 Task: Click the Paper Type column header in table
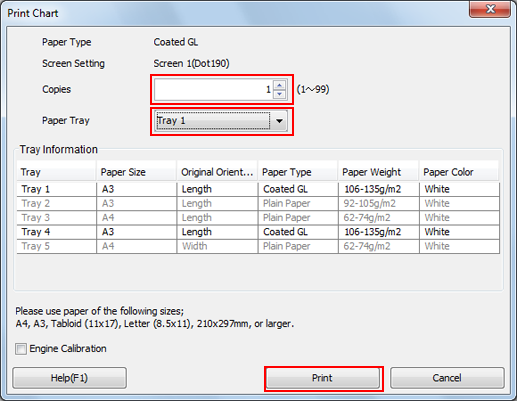[298, 172]
